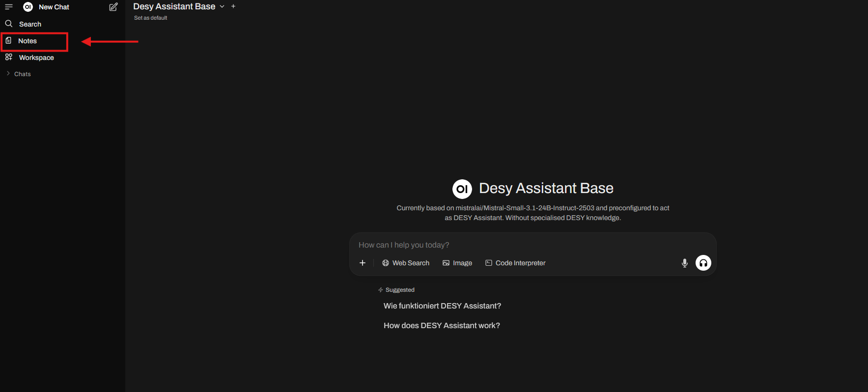The width and height of the screenshot is (868, 392).
Task: Click the microphone dictation icon
Action: click(x=685, y=263)
